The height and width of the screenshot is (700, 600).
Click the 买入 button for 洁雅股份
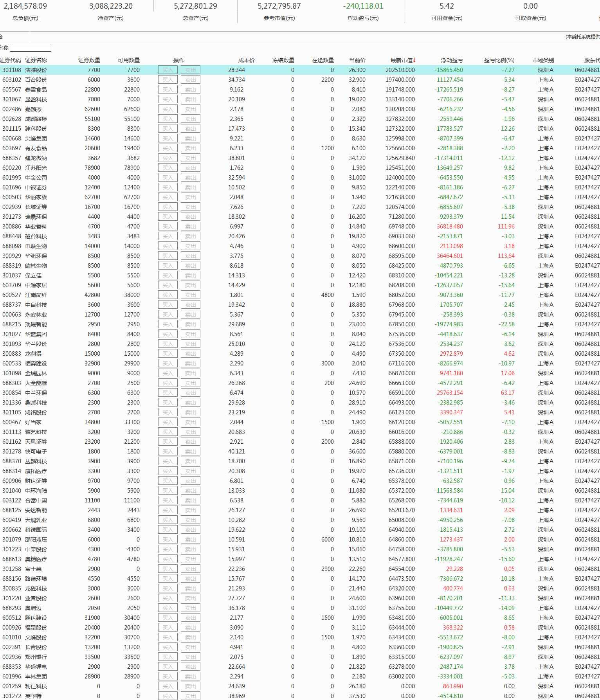(168, 70)
